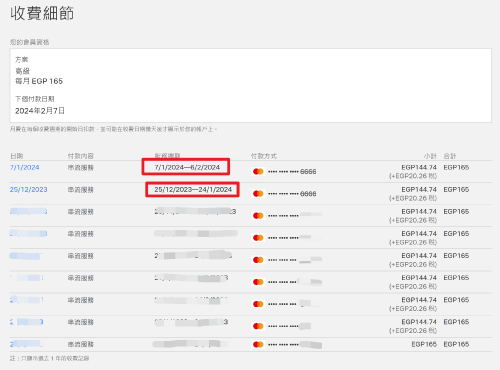The height and width of the screenshot is (370, 500).
Task: Click the 方案 label in membership box
Action: [22, 60]
